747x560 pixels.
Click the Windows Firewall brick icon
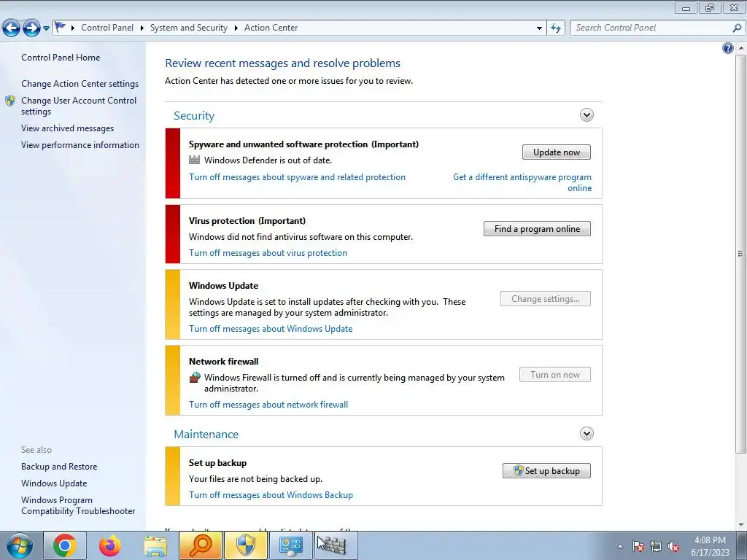tap(194, 378)
